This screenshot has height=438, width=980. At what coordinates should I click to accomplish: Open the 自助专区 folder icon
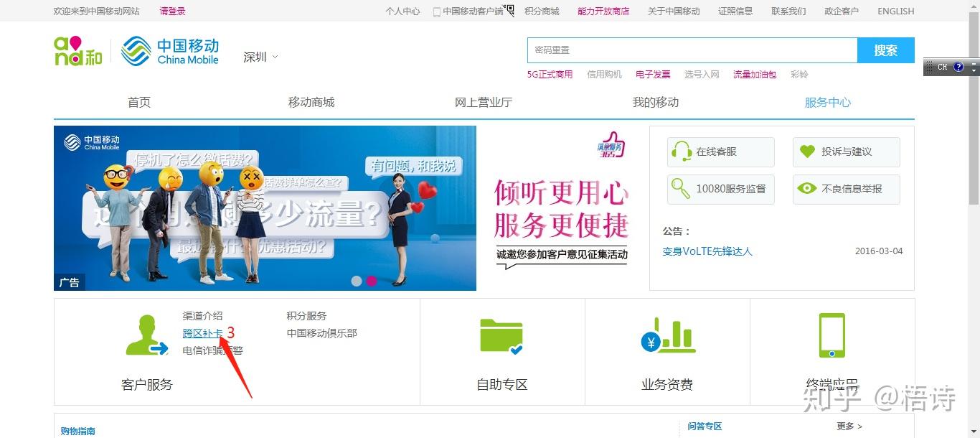click(501, 336)
